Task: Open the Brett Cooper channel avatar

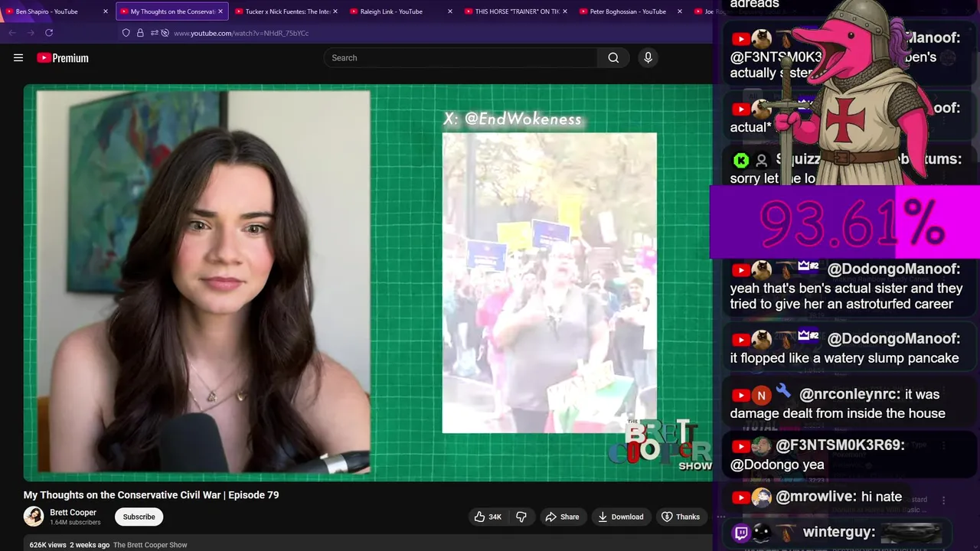Action: point(34,517)
